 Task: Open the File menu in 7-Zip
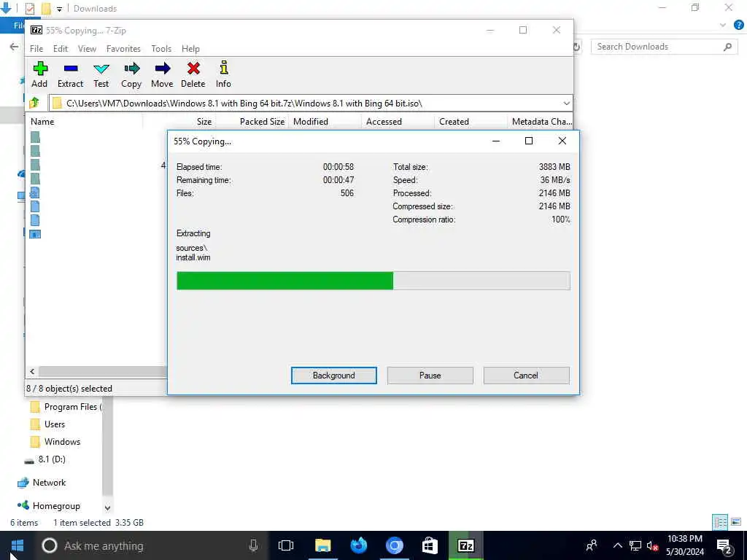(x=36, y=49)
